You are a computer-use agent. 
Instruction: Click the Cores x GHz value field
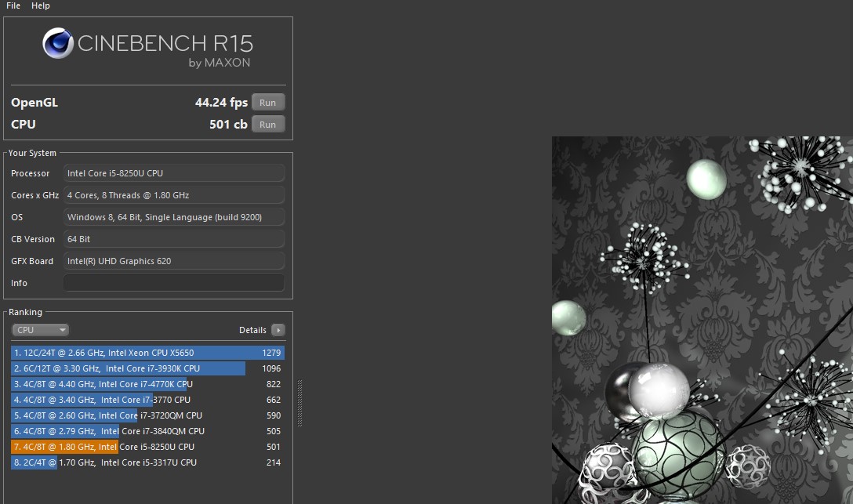coord(173,195)
